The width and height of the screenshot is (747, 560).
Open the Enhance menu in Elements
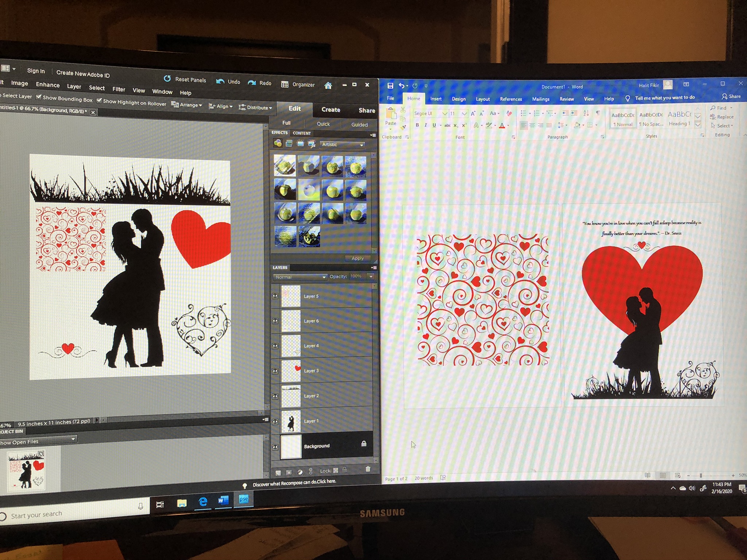coord(47,85)
